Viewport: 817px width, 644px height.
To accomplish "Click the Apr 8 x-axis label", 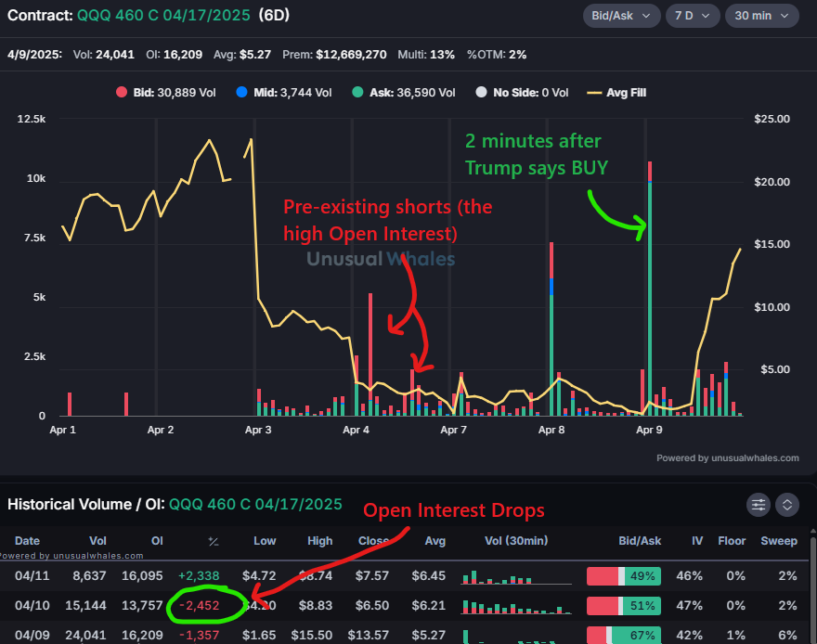I will click(x=551, y=430).
